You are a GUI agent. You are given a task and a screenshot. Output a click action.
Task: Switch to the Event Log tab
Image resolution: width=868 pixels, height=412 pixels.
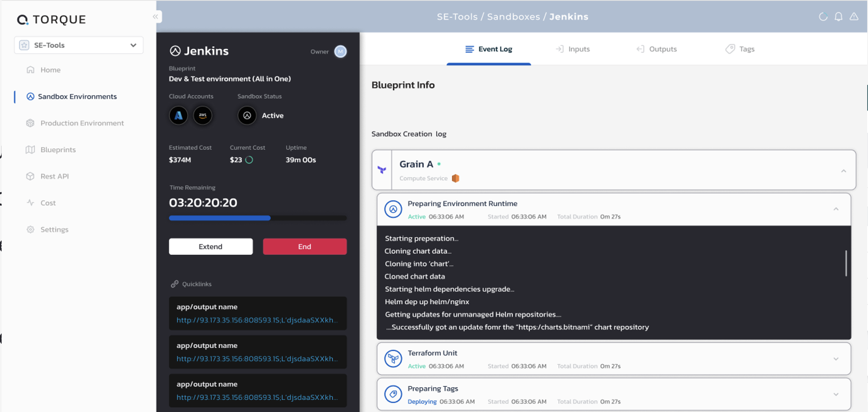(489, 49)
